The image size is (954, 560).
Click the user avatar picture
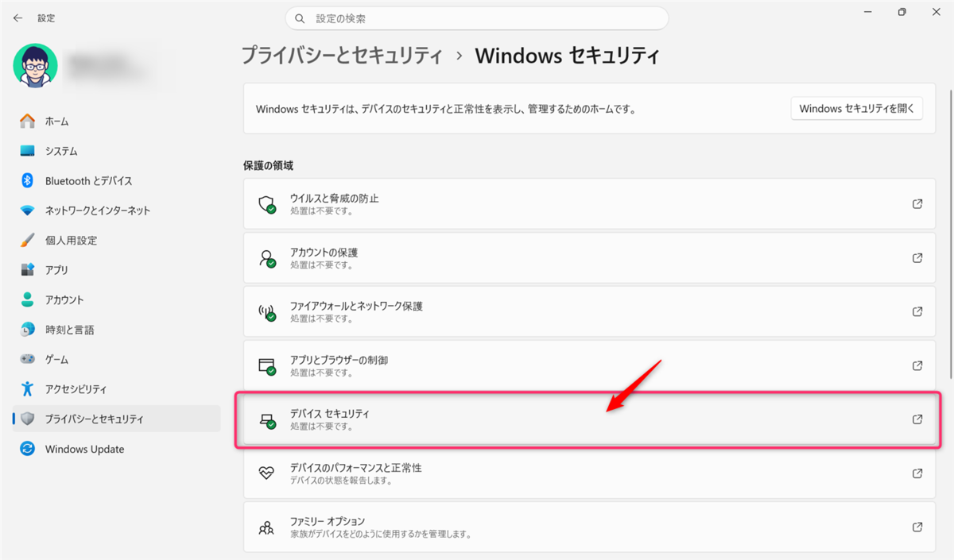click(x=35, y=65)
